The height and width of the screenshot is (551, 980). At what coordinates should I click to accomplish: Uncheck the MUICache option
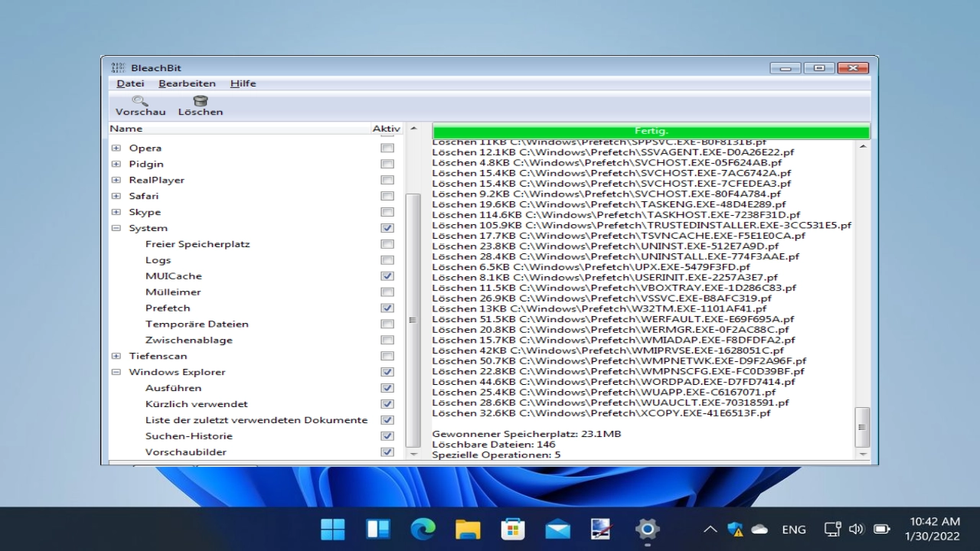click(x=387, y=276)
